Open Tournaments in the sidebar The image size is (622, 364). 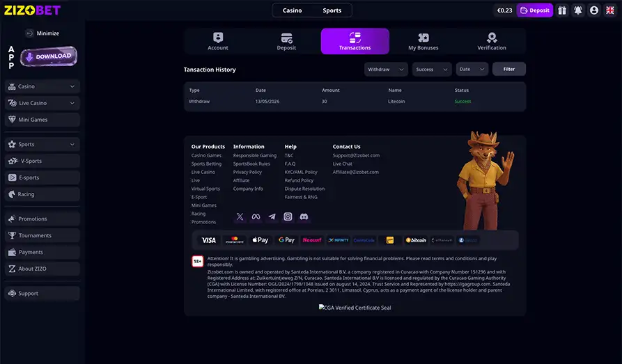click(42, 235)
